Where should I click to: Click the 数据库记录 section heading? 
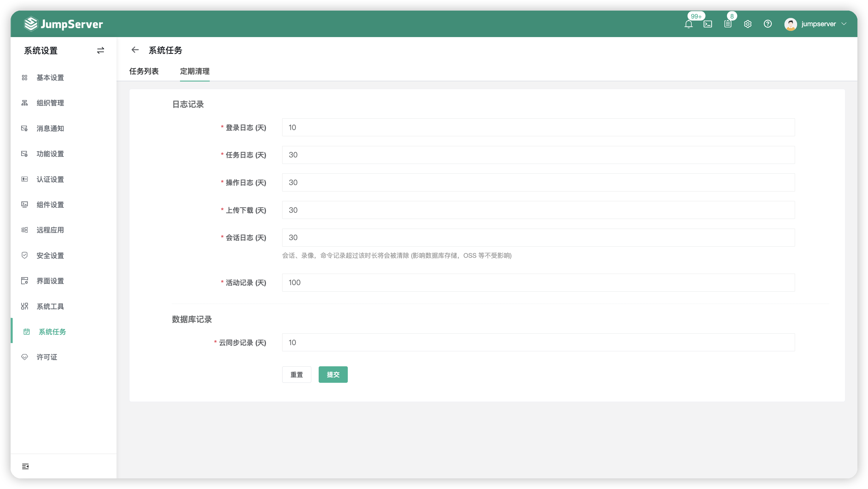192,320
